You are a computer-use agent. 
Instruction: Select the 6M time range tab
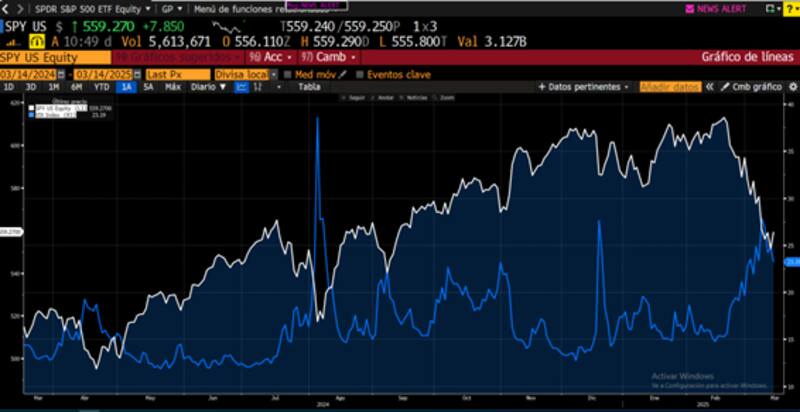click(76, 87)
